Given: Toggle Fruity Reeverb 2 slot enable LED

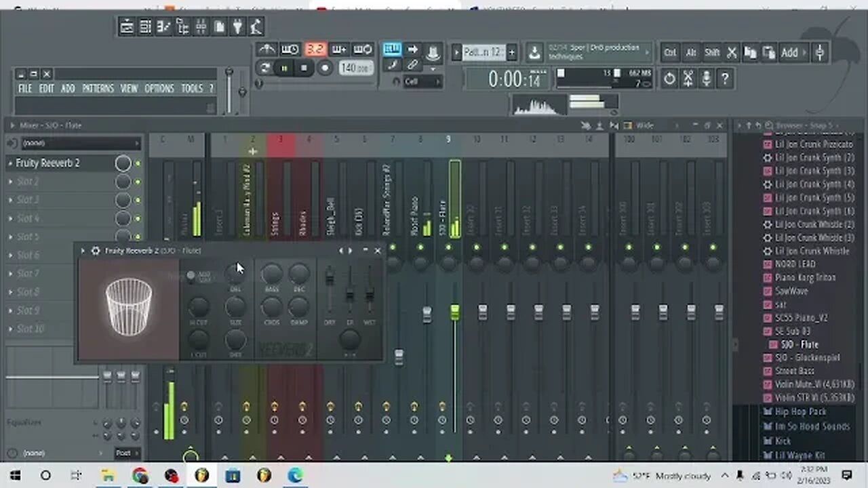Looking at the screenshot, I should (138, 163).
